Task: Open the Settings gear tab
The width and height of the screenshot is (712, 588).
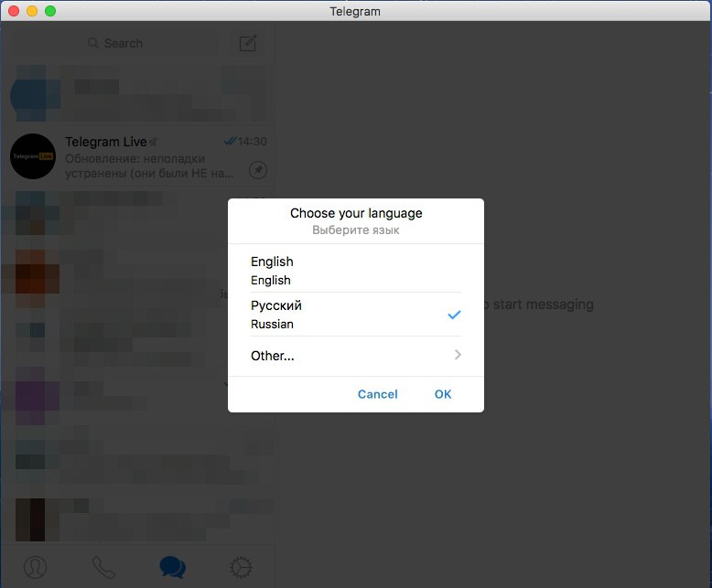Action: [x=241, y=567]
